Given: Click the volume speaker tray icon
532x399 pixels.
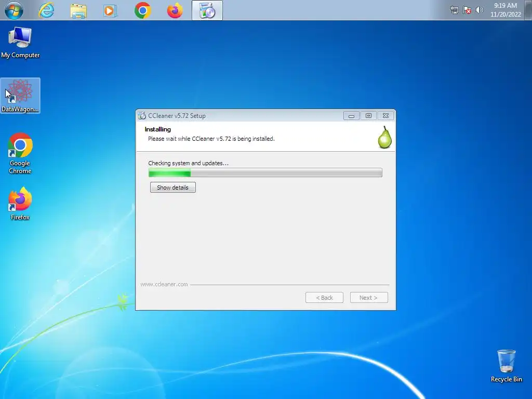Looking at the screenshot, I should (x=479, y=10).
